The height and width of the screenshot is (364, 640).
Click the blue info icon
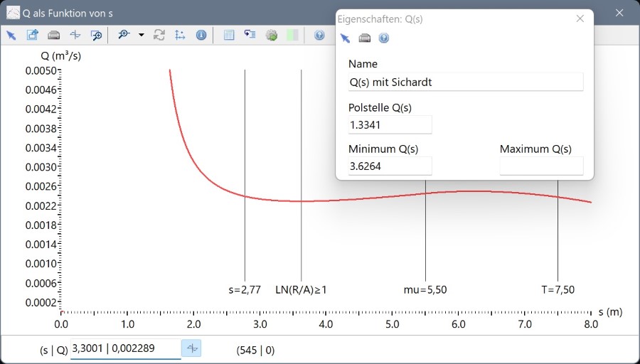201,35
